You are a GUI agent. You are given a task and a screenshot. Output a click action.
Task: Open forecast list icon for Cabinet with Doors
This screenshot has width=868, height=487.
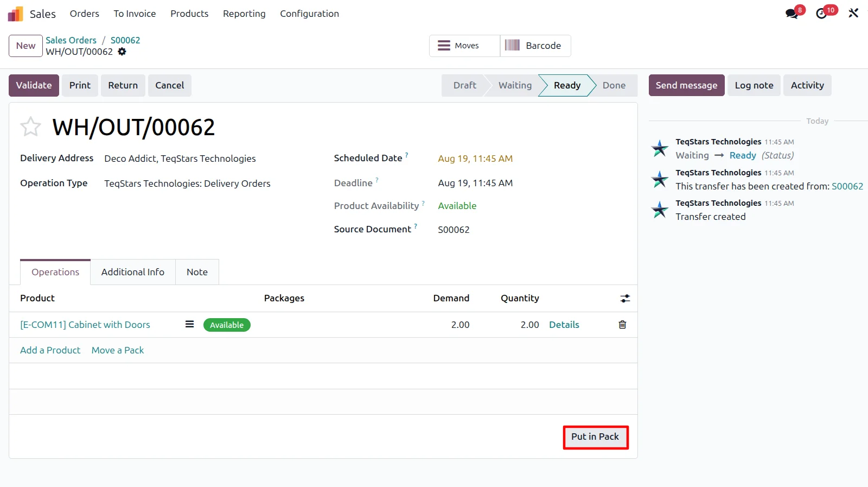(x=189, y=324)
